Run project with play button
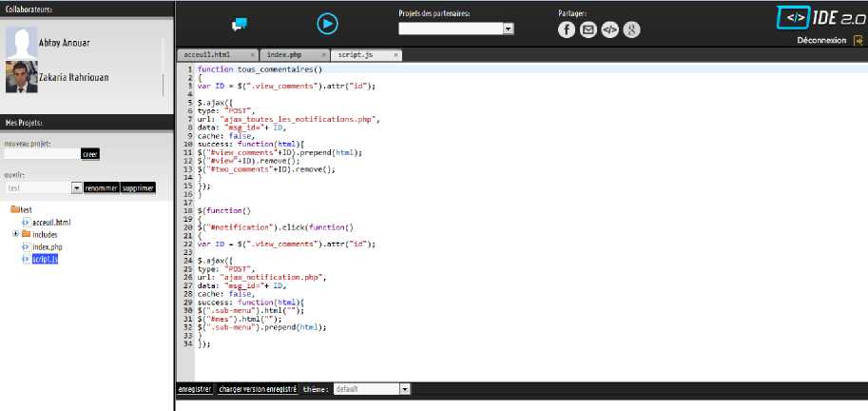The image size is (868, 411). coord(327,24)
